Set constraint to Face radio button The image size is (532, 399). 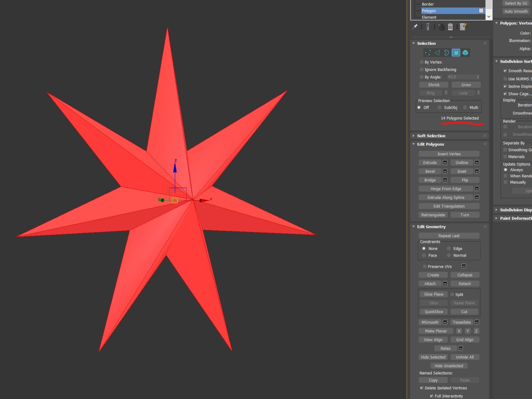tap(424, 255)
